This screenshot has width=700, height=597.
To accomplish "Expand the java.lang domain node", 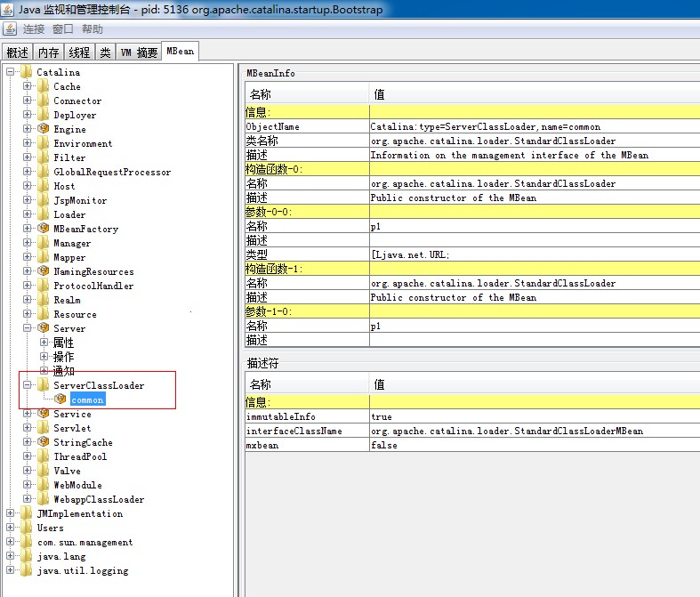I will click(11, 556).
